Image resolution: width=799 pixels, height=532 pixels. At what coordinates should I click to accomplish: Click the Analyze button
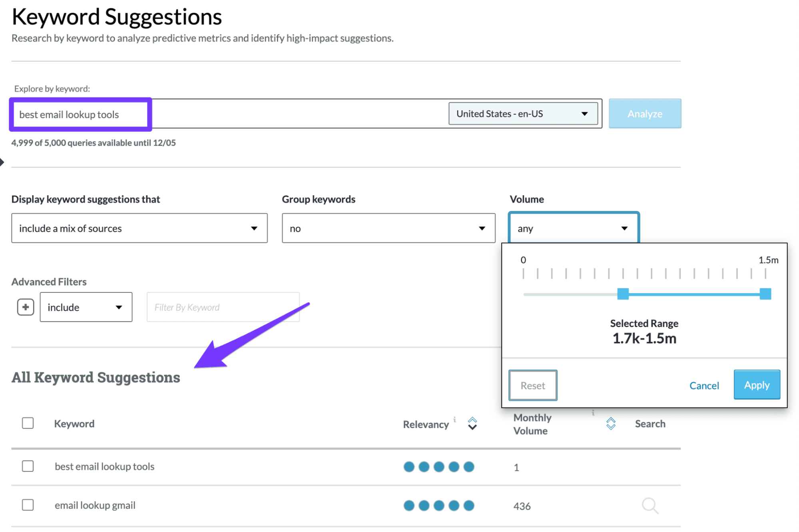click(x=644, y=113)
